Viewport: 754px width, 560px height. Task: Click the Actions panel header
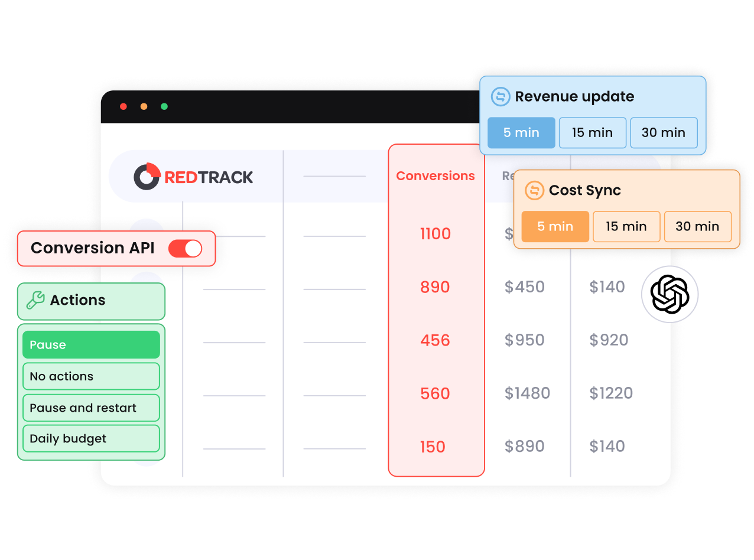91,301
